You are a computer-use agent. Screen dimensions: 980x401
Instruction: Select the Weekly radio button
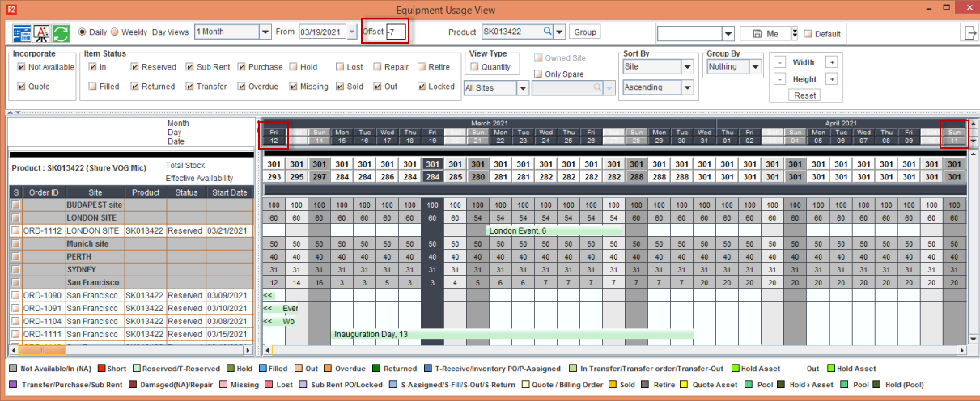(116, 32)
